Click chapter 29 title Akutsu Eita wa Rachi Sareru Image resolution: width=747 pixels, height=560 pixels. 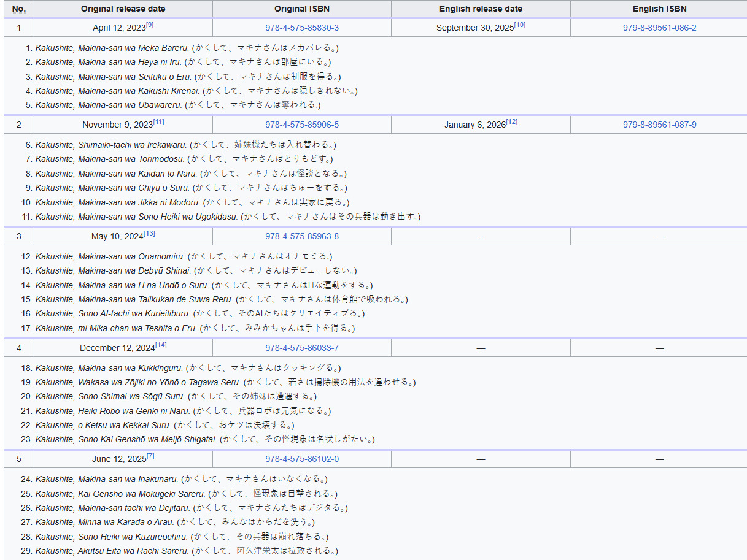coord(112,551)
